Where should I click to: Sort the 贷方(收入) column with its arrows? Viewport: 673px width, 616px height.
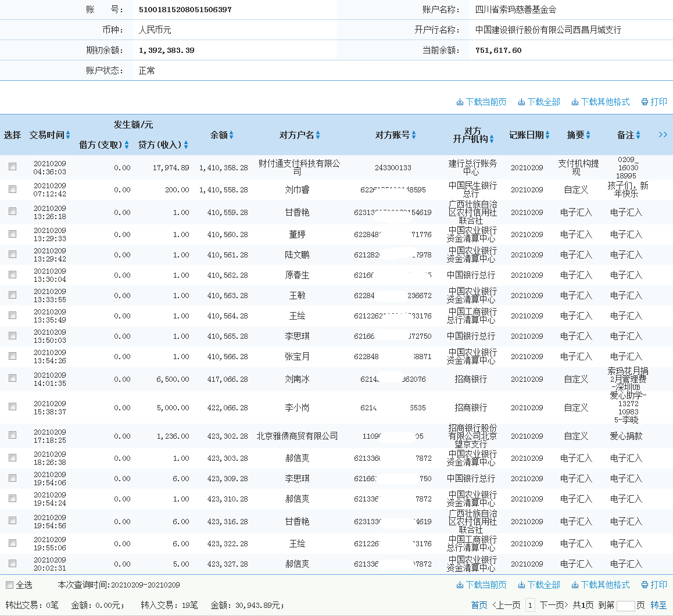click(x=186, y=145)
